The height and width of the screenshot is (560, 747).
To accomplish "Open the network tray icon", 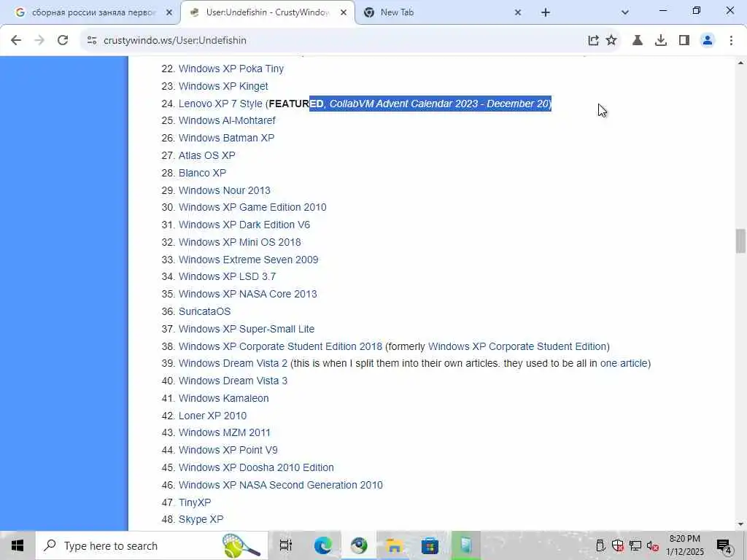I will click(x=635, y=546).
